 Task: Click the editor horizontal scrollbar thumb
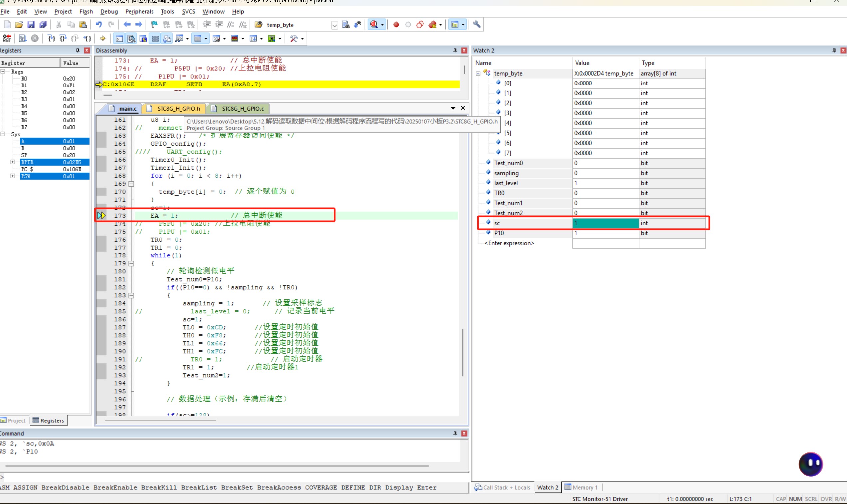pyautogui.click(x=160, y=420)
